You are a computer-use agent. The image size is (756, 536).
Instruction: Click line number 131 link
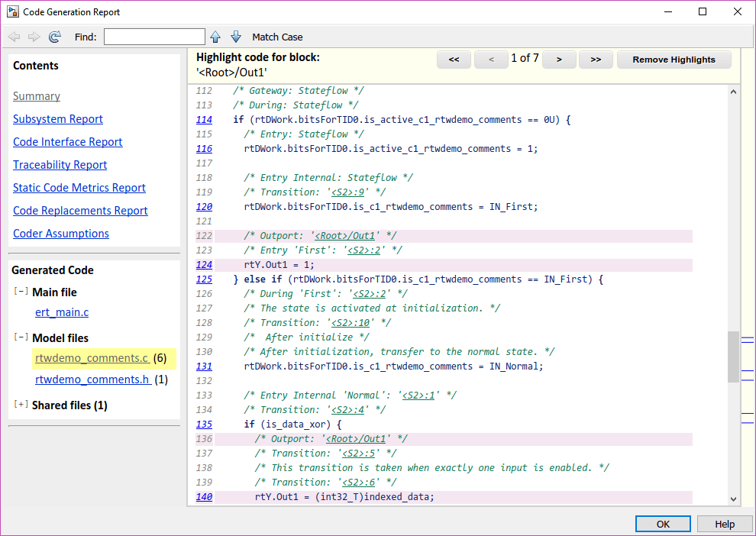tap(204, 366)
